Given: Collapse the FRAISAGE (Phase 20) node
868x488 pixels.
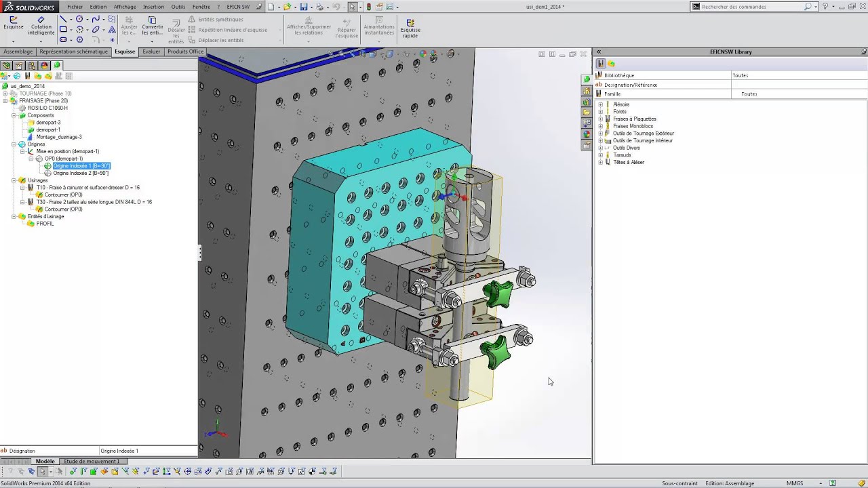Looking at the screenshot, I should point(5,101).
